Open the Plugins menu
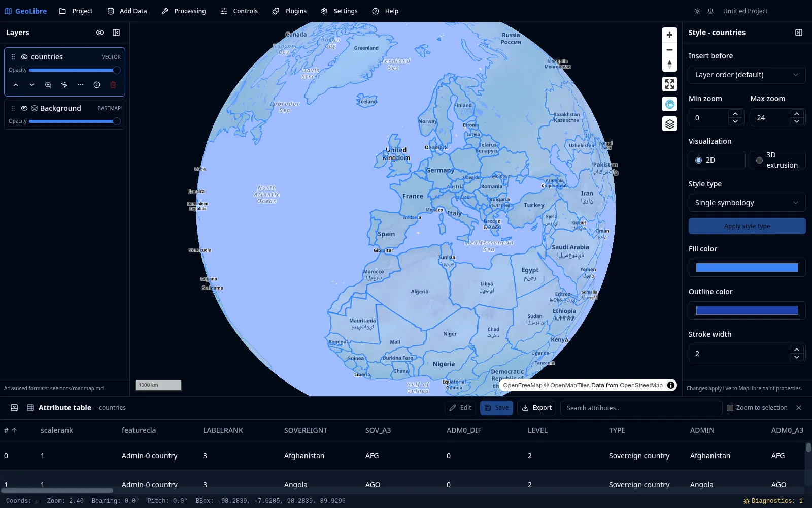This screenshot has width=812, height=508. coord(289,11)
